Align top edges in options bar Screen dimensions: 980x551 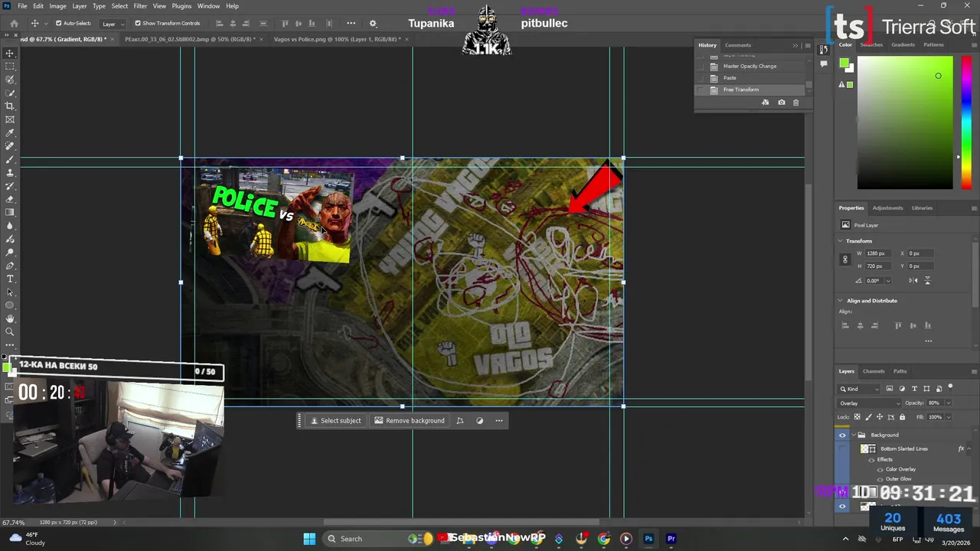(285, 23)
